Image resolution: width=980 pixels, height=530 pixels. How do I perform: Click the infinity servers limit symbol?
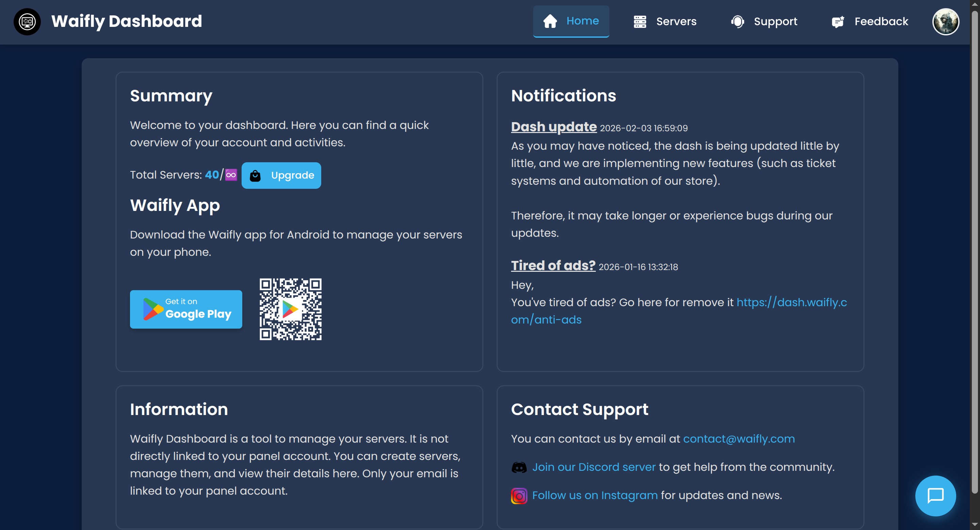(x=231, y=175)
